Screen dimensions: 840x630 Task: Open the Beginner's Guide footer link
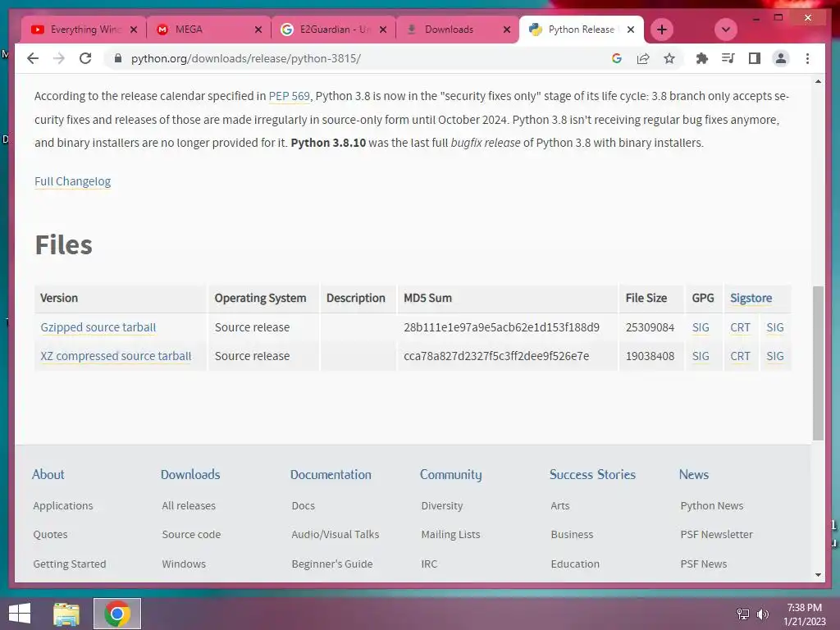(332, 564)
